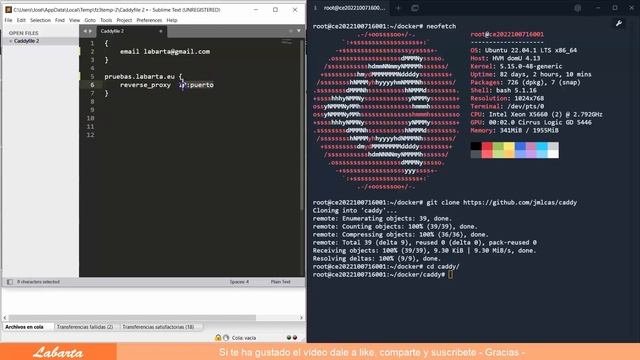Click the OPEN FILES sidebar heading
Image resolution: width=640 pixels, height=360 pixels.
pos(24,33)
